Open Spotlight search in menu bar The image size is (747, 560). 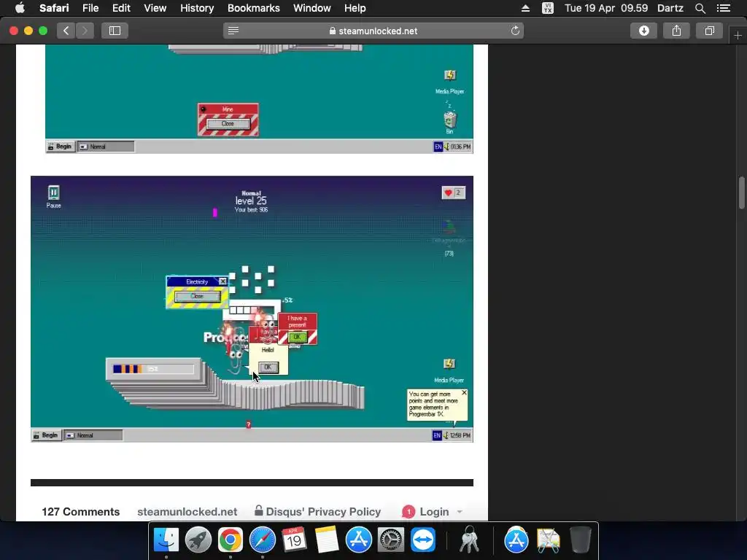click(700, 8)
